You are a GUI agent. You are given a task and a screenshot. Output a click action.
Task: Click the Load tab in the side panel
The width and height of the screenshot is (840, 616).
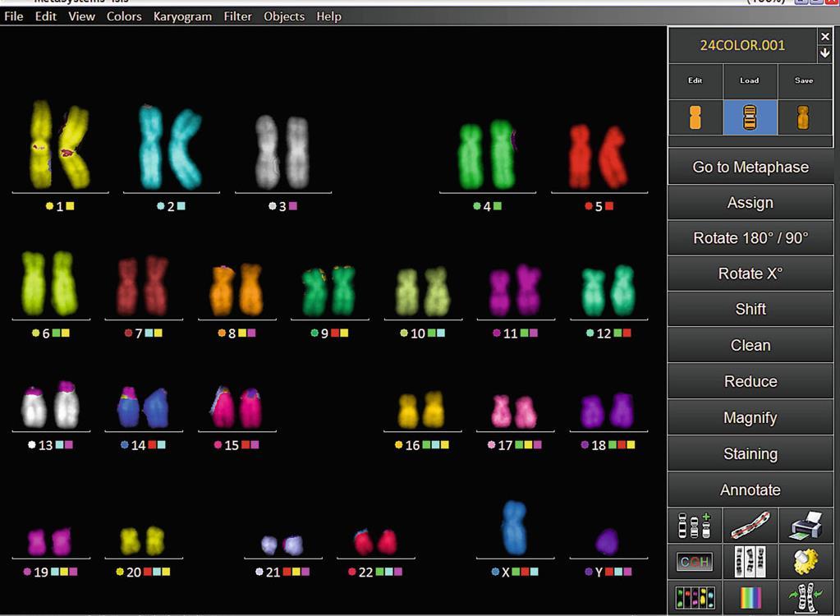(750, 80)
